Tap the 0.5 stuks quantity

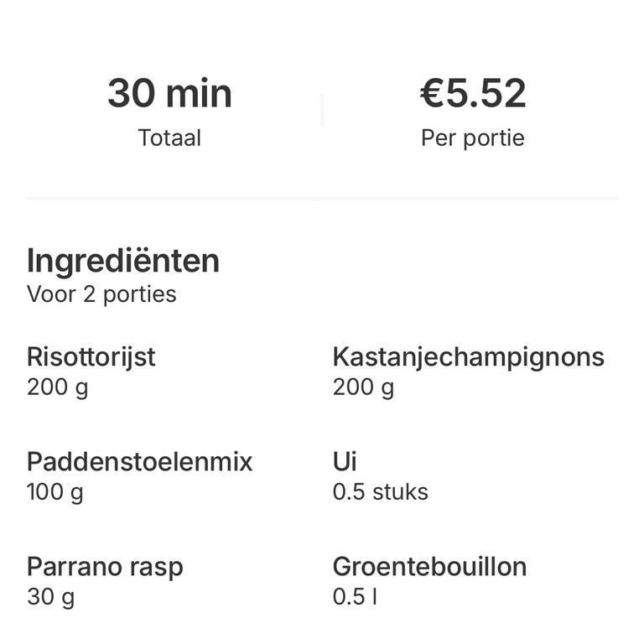click(380, 491)
